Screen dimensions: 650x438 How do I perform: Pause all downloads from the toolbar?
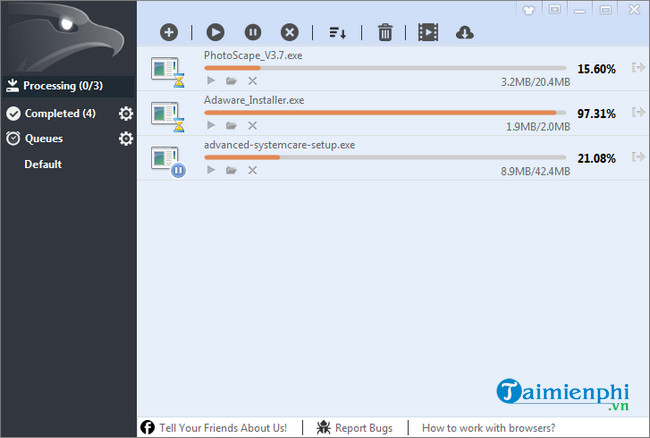click(x=252, y=32)
